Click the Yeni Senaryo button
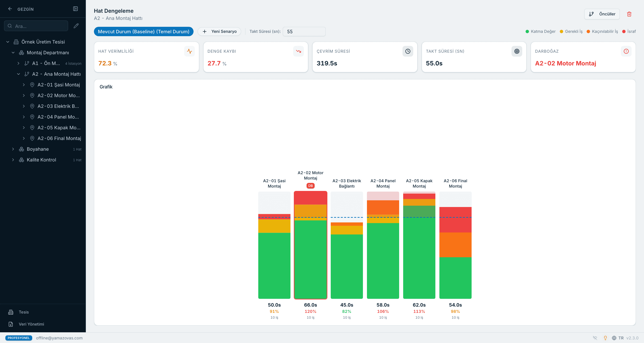 [219, 31]
